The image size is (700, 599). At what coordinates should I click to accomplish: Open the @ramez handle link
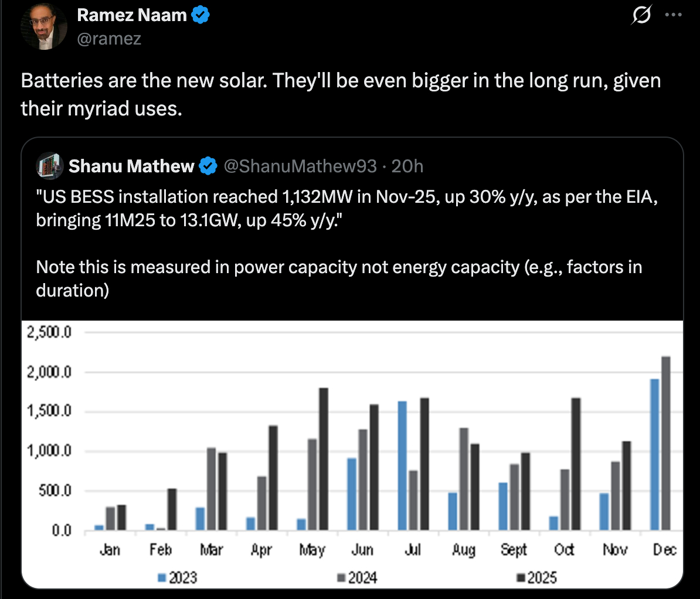[109, 39]
